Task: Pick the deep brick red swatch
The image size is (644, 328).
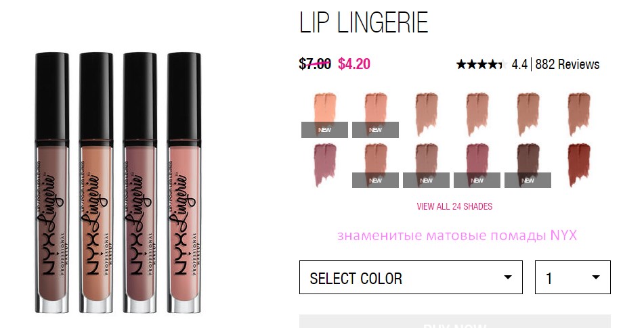Action: [579, 165]
